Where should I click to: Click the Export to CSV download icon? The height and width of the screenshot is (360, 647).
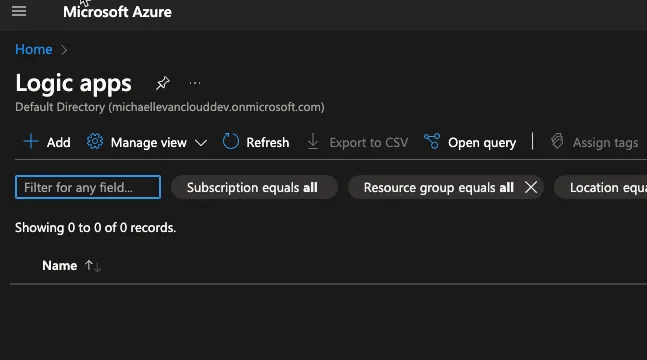click(x=313, y=142)
